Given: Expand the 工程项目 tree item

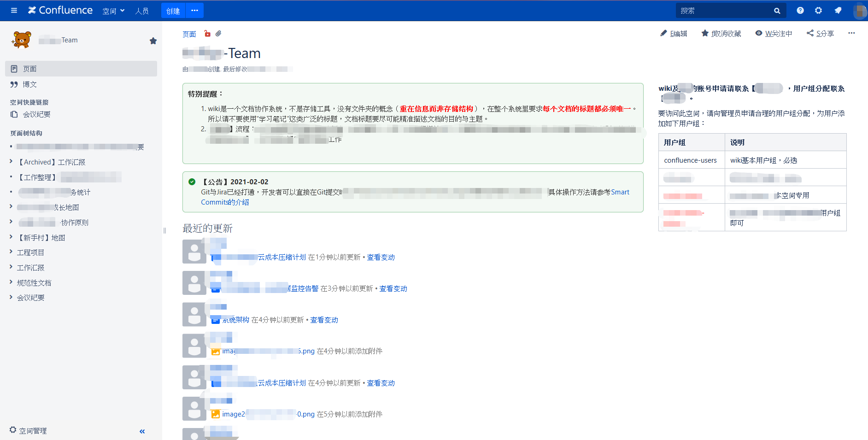Looking at the screenshot, I should point(12,252).
